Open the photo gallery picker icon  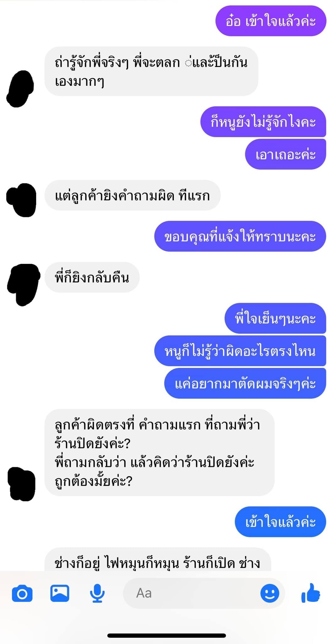pyautogui.click(x=60, y=593)
